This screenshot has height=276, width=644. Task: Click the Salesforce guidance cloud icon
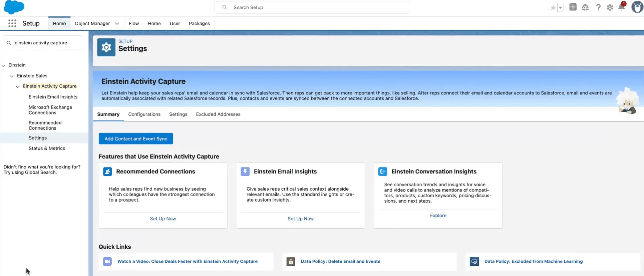(585, 7)
